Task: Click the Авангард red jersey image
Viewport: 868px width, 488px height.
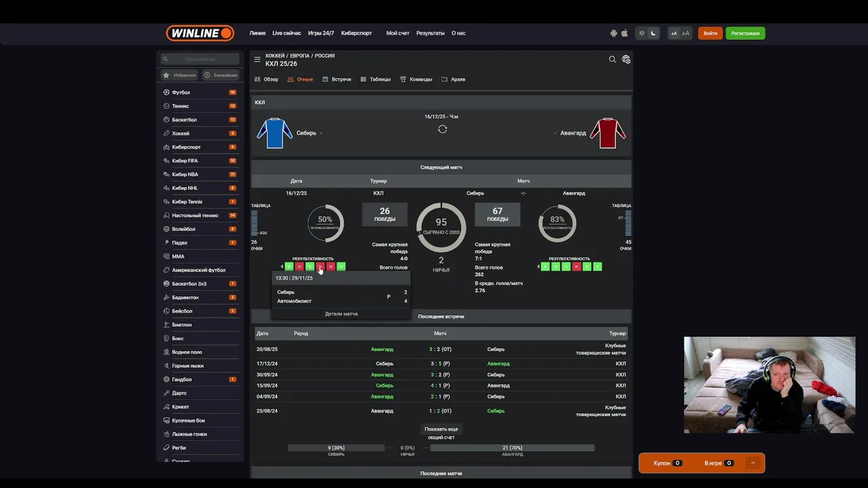Action: (x=608, y=133)
